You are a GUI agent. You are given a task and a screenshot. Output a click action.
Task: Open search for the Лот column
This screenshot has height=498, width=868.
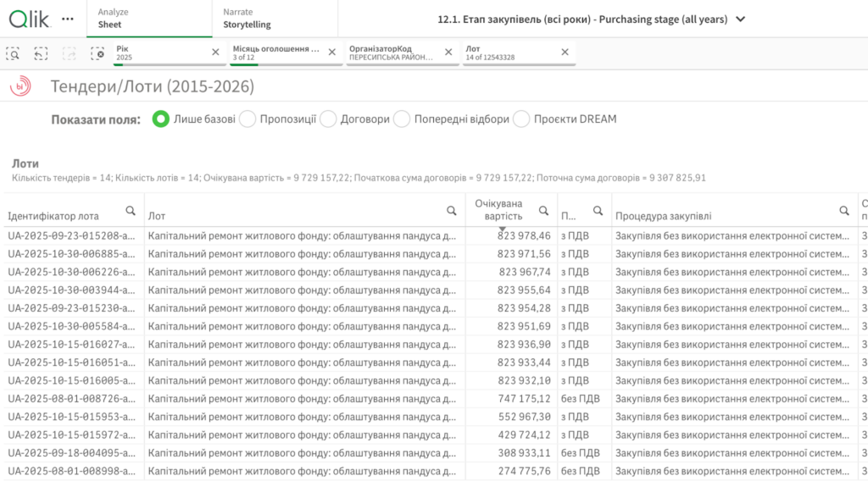pyautogui.click(x=452, y=211)
